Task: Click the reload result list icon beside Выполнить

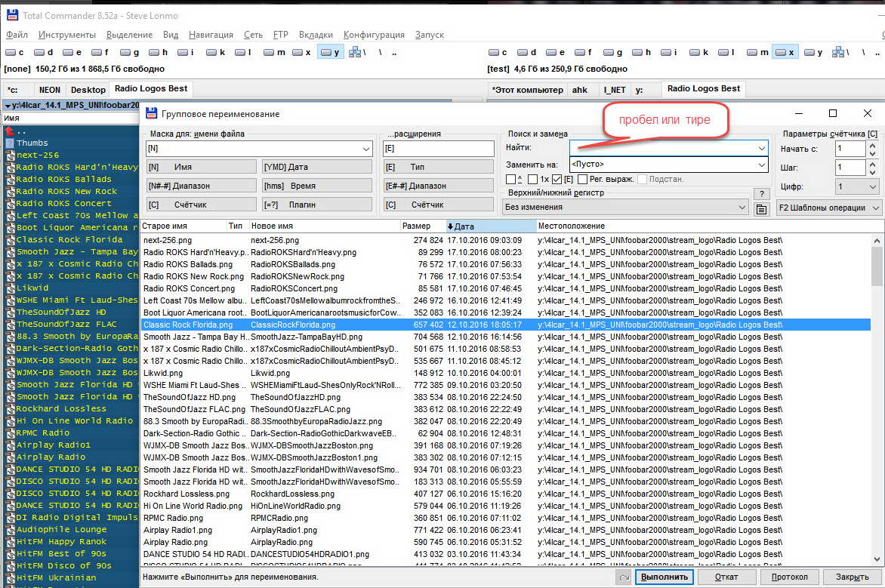Action: [623, 577]
